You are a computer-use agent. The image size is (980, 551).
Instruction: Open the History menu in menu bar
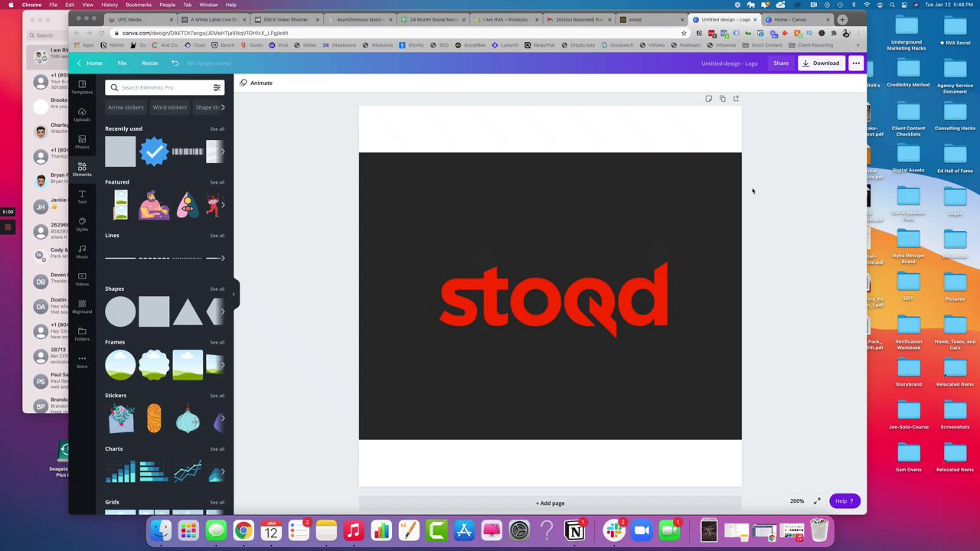[x=109, y=5]
